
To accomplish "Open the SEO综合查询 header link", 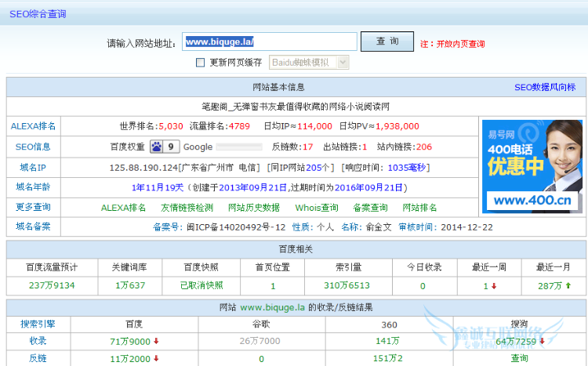I will 38,14.
